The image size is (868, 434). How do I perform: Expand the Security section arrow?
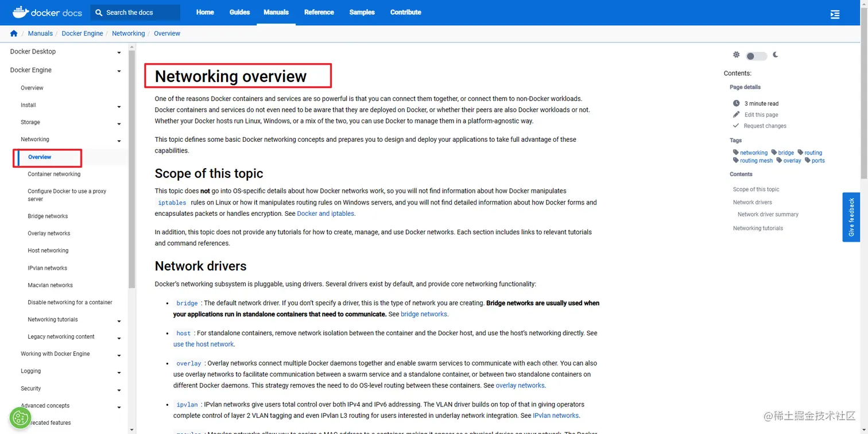(119, 390)
